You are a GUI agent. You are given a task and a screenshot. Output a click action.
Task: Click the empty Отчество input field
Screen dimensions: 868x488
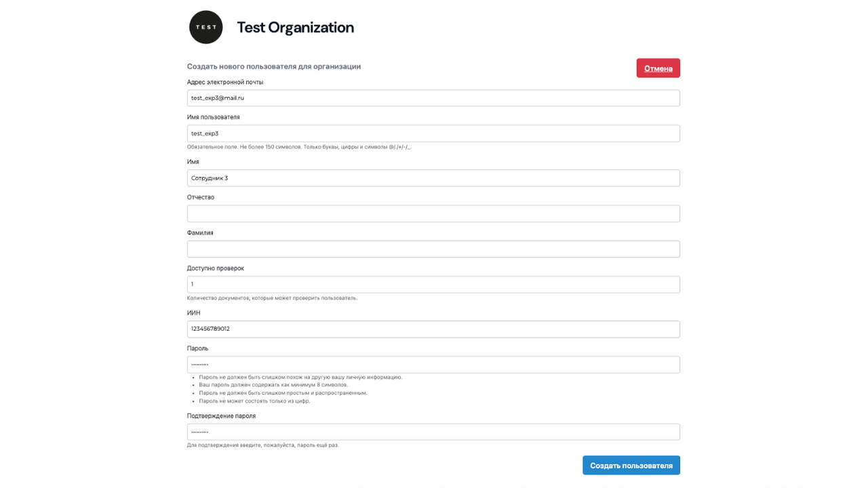433,213
